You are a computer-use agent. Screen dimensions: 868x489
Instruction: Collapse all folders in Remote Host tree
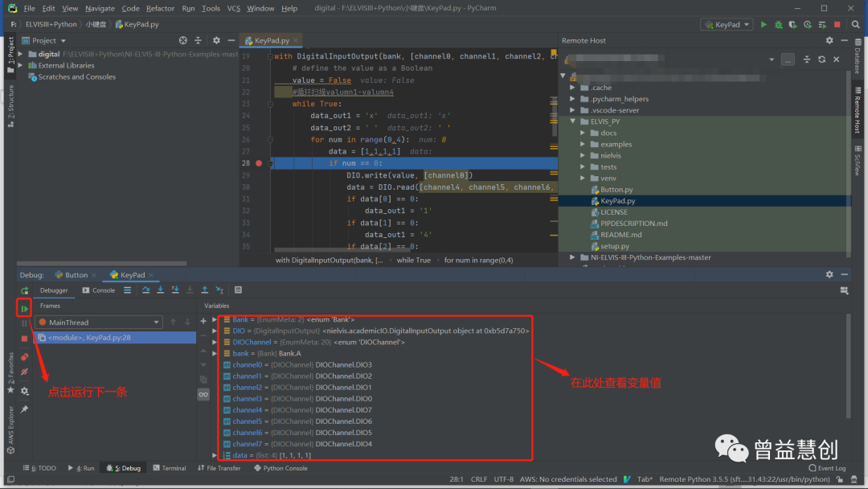807,60
